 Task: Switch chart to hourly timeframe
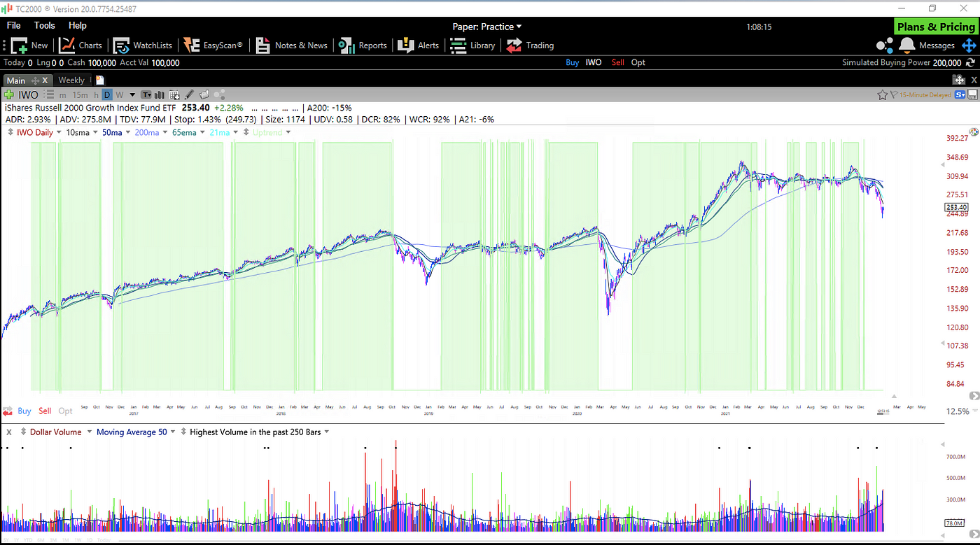pos(96,94)
